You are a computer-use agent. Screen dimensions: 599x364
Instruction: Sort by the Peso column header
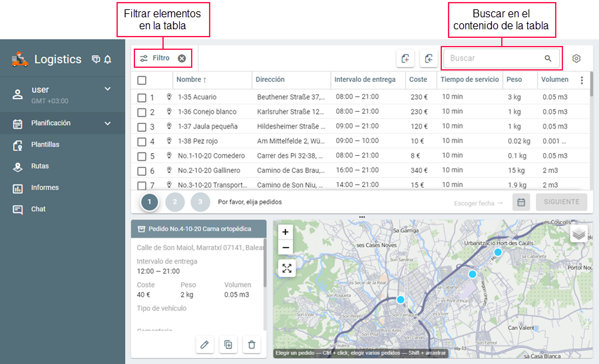point(514,79)
